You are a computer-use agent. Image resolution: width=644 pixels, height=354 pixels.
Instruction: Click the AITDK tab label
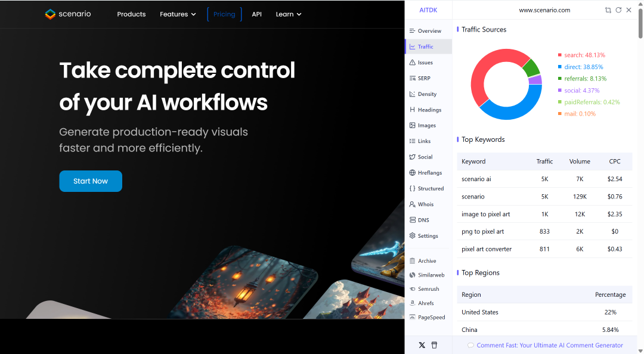[428, 10]
